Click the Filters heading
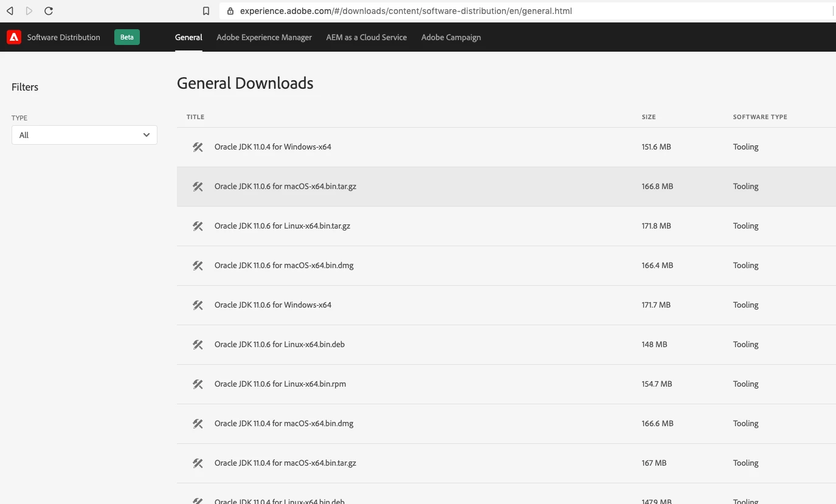Image resolution: width=836 pixels, height=504 pixels. tap(25, 87)
